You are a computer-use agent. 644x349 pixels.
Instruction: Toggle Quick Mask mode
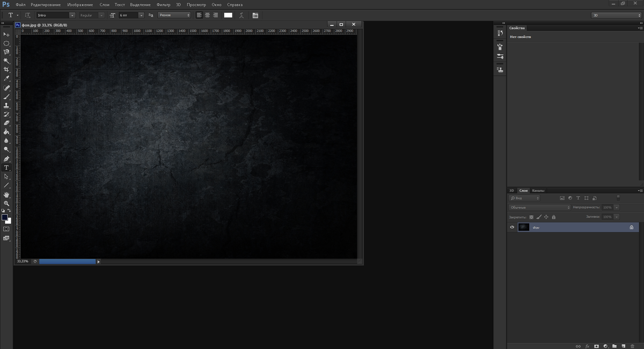click(x=6, y=229)
